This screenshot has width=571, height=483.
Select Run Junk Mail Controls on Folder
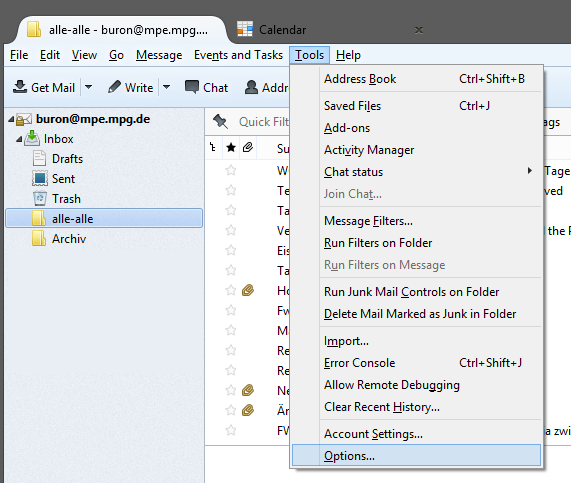[417, 292]
